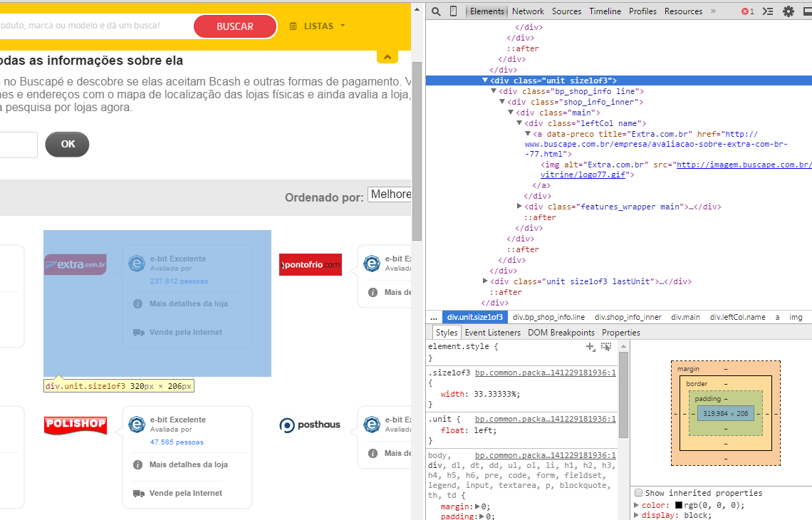Image resolution: width=812 pixels, height=520 pixels.
Task: Enable Show inherited properties checkbox
Action: [x=638, y=492]
